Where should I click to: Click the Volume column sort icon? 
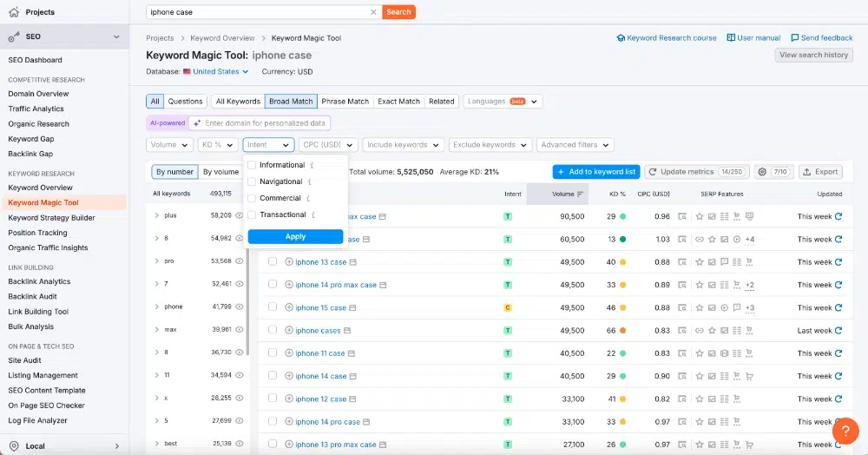[x=580, y=195]
